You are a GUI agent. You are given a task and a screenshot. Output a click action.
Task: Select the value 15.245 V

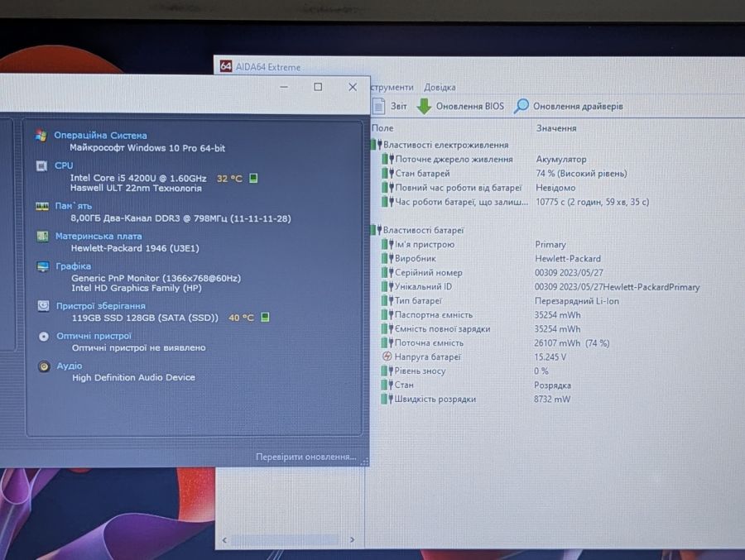[550, 357]
